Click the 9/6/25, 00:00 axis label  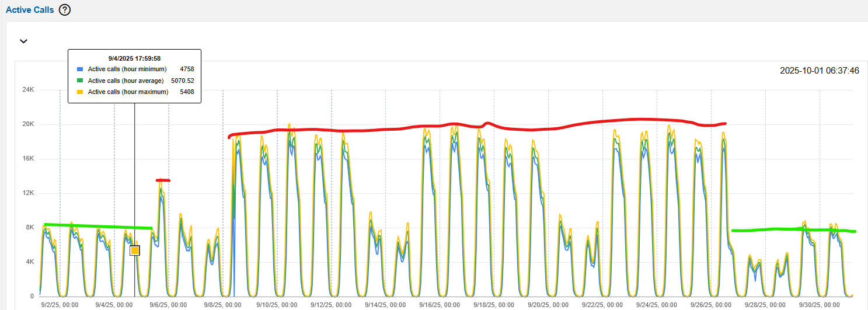click(168, 305)
